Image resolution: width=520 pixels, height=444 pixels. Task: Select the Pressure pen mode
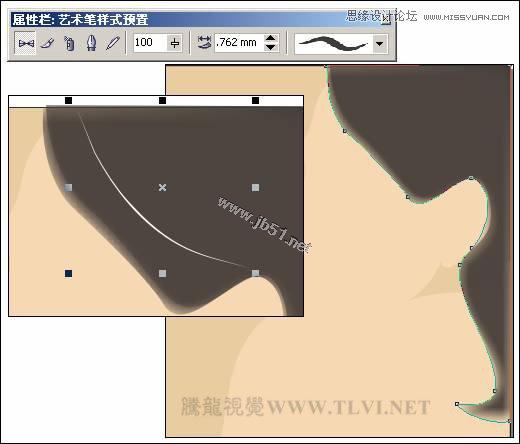pos(112,43)
